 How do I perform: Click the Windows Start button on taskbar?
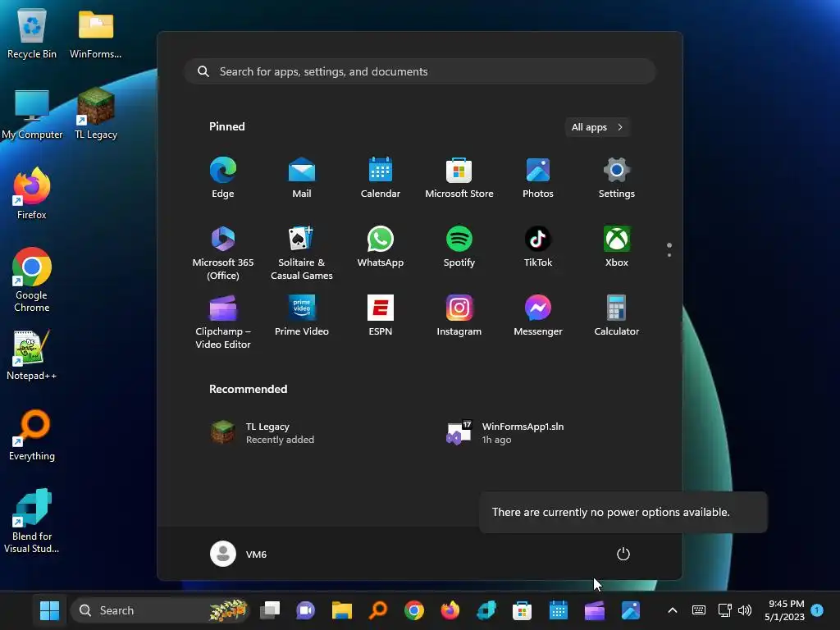pos(50,610)
